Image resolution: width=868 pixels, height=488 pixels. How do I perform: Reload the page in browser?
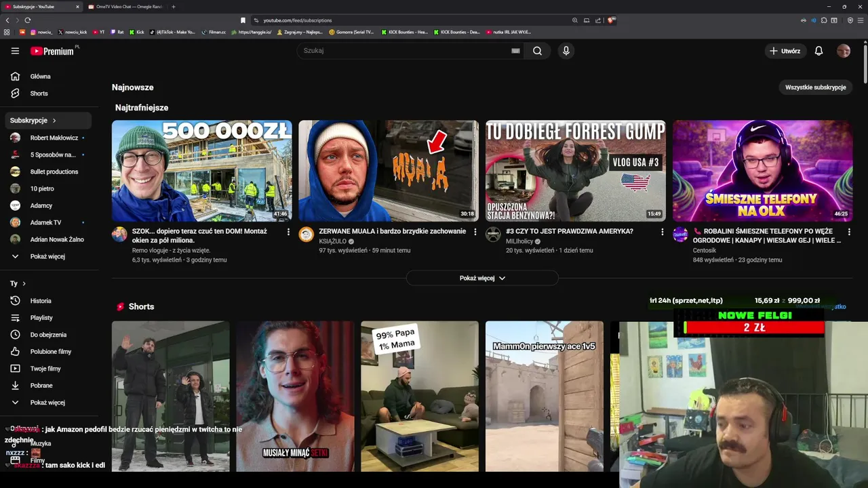pyautogui.click(x=27, y=20)
